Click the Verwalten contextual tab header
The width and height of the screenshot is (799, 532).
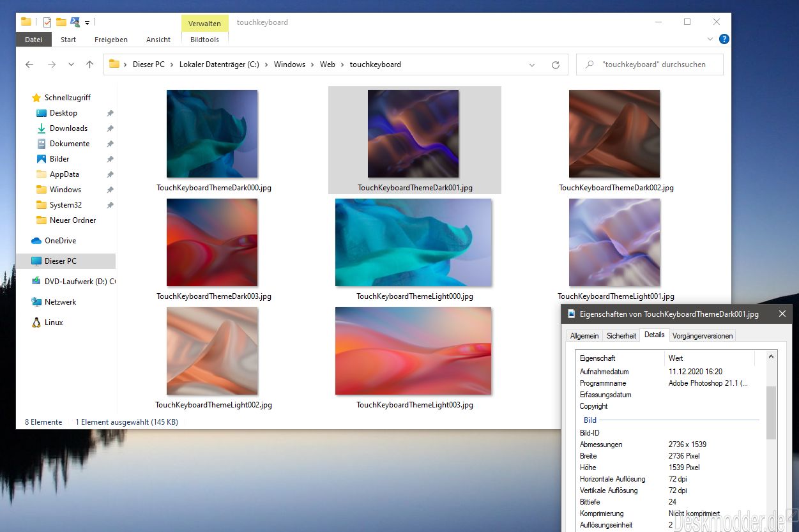[204, 24]
